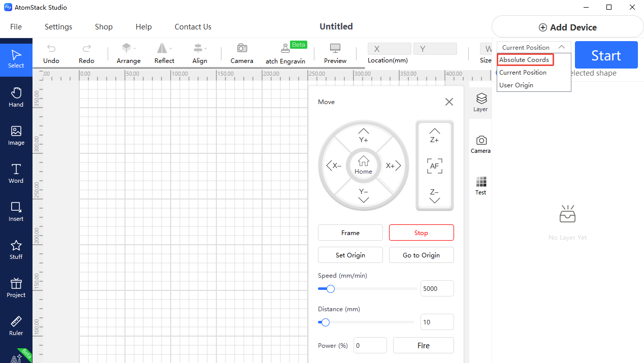This screenshot has height=363, width=644.
Task: Click the Home button in move pad
Action: tap(364, 166)
